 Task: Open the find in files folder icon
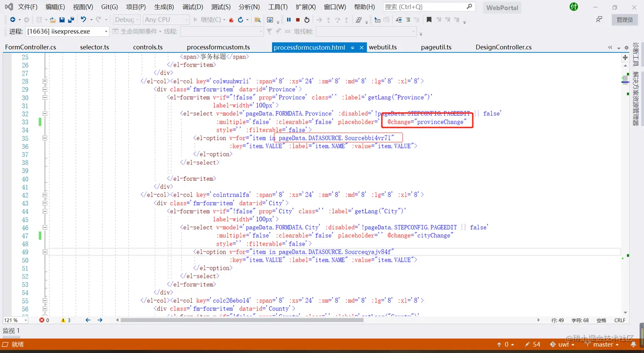[258, 20]
